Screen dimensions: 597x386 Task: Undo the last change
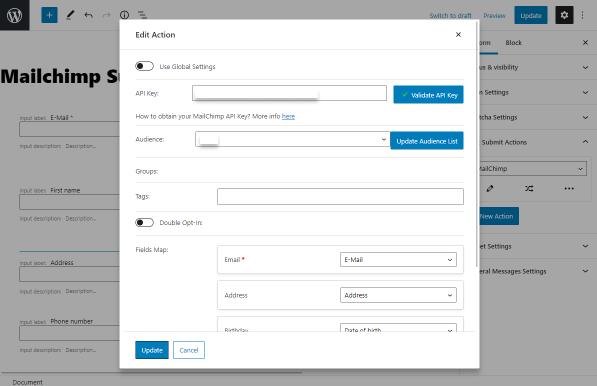click(89, 15)
